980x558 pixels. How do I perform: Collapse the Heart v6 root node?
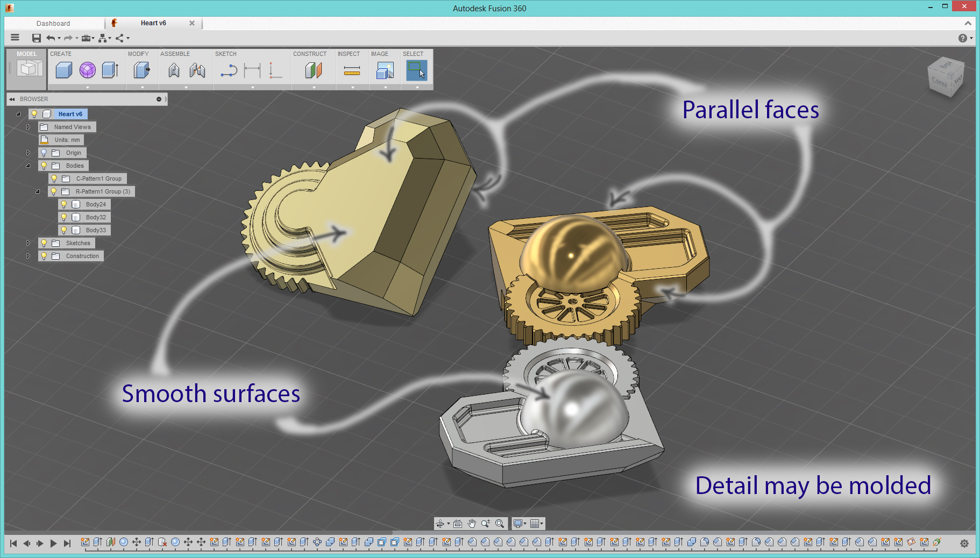tap(18, 114)
